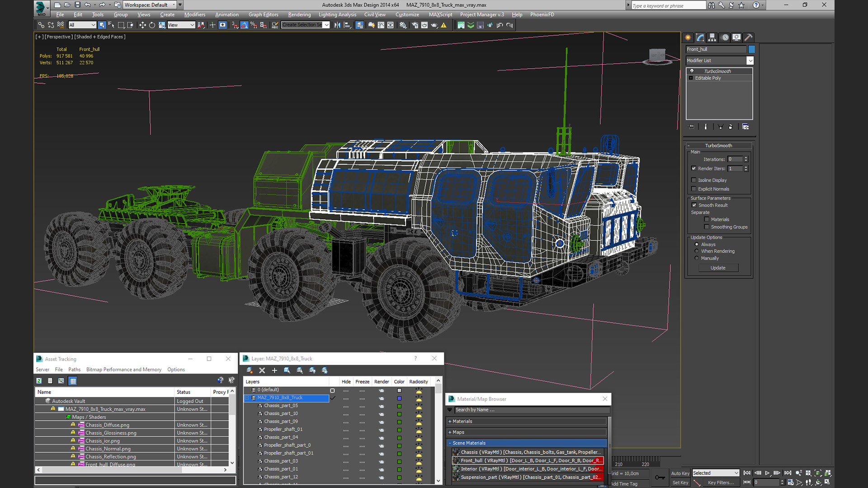Collapse the Scene Materials group
The width and height of the screenshot is (868, 488).
click(x=527, y=443)
